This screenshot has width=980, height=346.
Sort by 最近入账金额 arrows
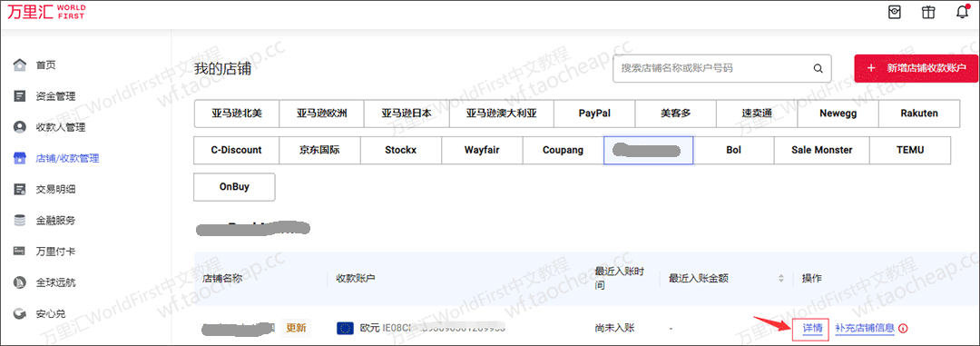pos(780,278)
